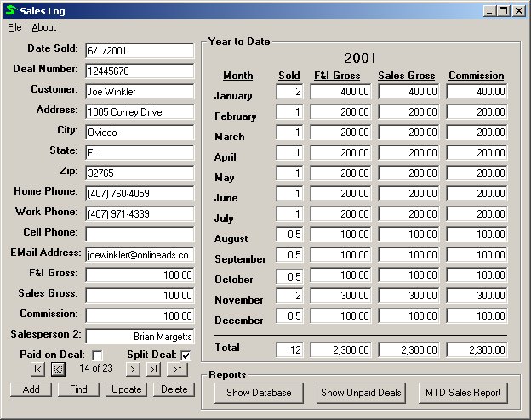The image size is (531, 420).
Task: Click the Update button
Action: click(x=126, y=389)
